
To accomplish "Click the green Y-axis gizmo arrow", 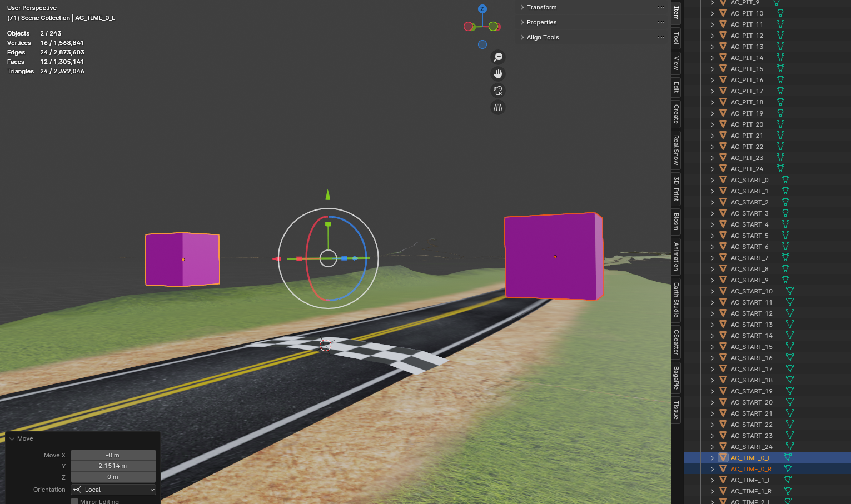I will point(328,195).
